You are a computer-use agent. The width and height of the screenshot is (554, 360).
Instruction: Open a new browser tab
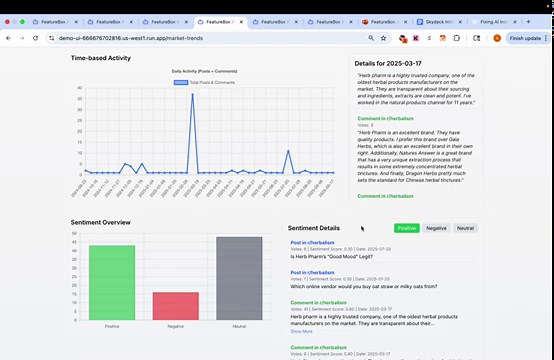pos(529,22)
